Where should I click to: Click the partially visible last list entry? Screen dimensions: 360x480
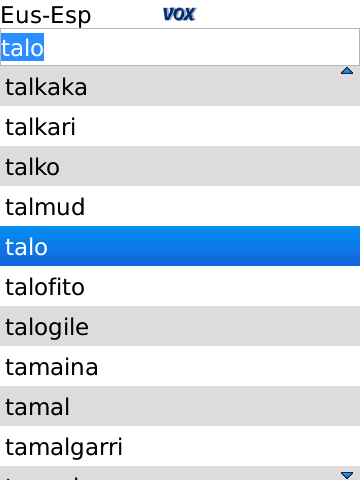pos(180,473)
